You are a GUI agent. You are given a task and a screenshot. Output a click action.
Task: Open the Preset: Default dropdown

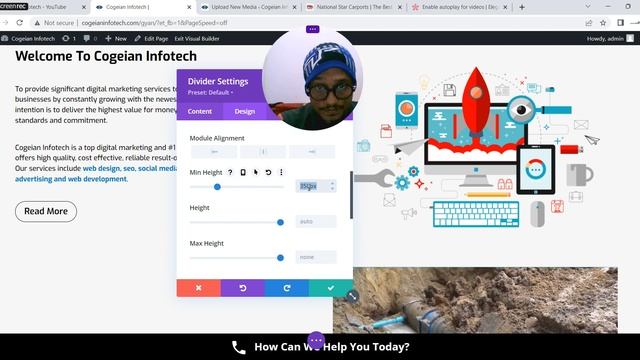click(x=211, y=93)
